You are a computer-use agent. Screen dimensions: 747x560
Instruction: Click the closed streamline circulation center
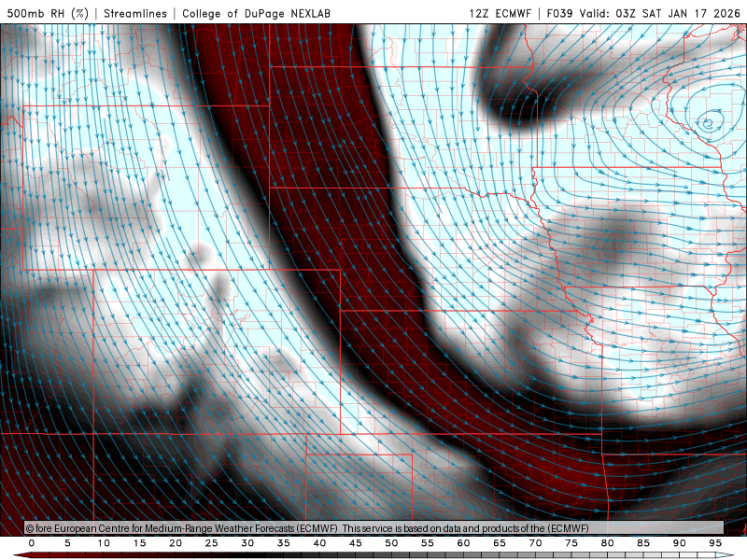point(709,123)
